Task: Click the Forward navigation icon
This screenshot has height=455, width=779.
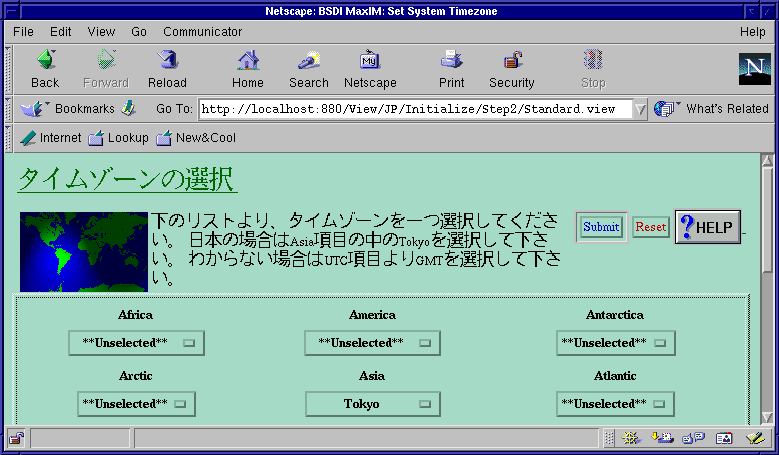Action: click(x=106, y=60)
